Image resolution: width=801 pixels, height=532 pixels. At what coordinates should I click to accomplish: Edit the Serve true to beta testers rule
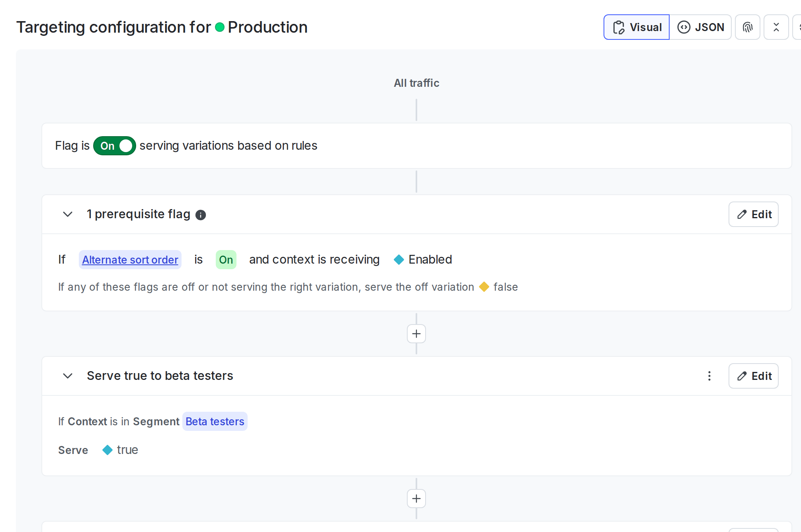click(x=753, y=376)
